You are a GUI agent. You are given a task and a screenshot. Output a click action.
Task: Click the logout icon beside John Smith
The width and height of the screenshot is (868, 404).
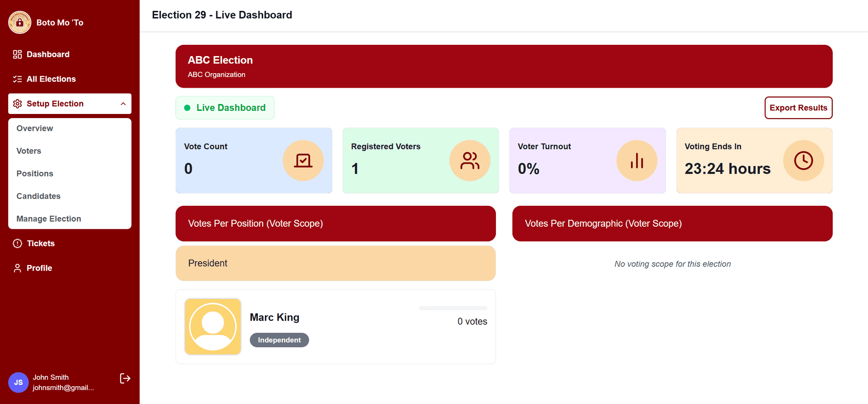coord(125,378)
